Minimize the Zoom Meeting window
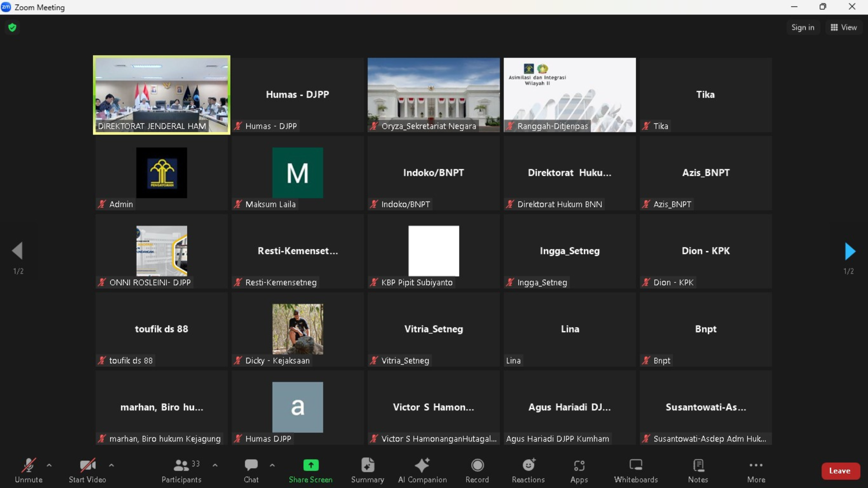 [794, 7]
